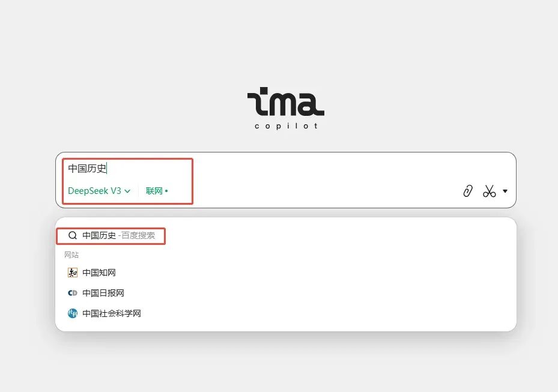Go to the 中国社会科学网 suggestion
The width and height of the screenshot is (558, 392).
pos(112,313)
